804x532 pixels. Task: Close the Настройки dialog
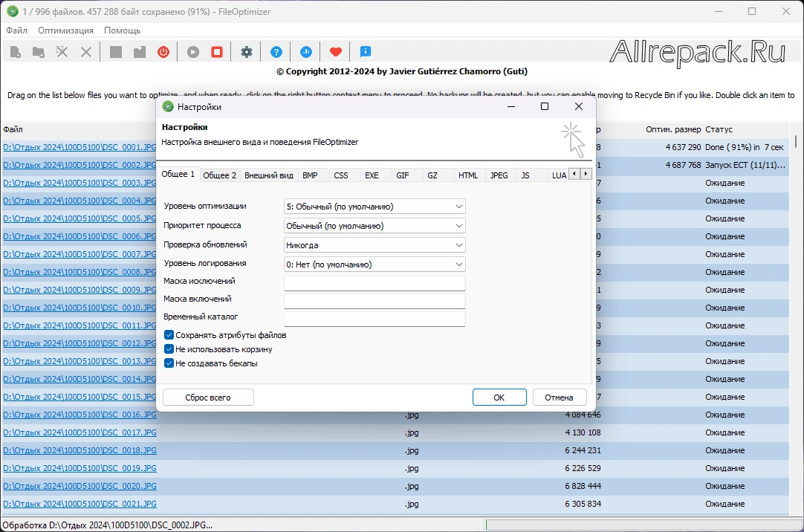click(x=579, y=106)
